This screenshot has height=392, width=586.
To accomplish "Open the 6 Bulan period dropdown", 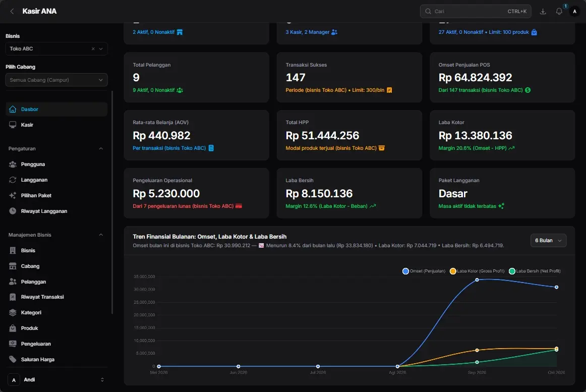I will (x=548, y=241).
